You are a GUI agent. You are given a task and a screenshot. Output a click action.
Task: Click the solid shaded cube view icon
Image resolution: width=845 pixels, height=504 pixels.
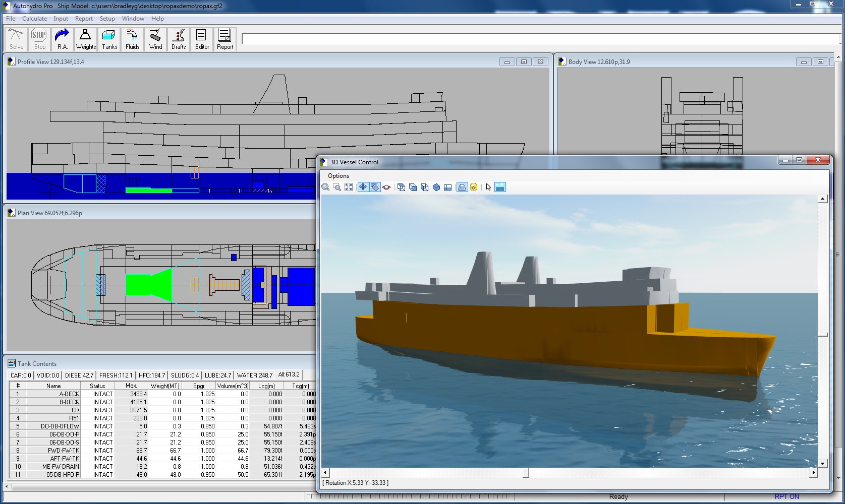[x=436, y=187]
